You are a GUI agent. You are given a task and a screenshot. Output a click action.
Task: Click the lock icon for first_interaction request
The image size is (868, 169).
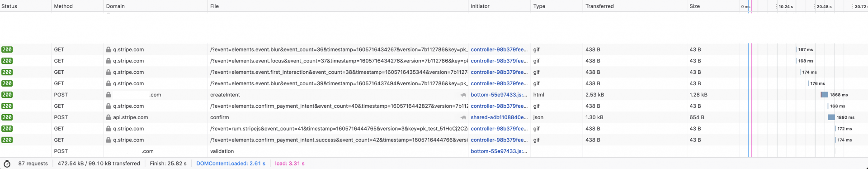(x=108, y=72)
